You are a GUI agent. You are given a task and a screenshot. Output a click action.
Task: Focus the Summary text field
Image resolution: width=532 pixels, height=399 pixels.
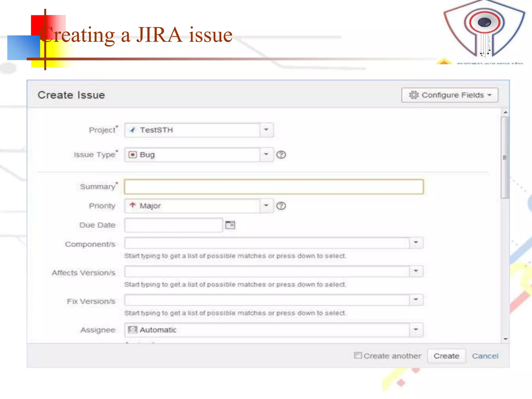(x=274, y=187)
